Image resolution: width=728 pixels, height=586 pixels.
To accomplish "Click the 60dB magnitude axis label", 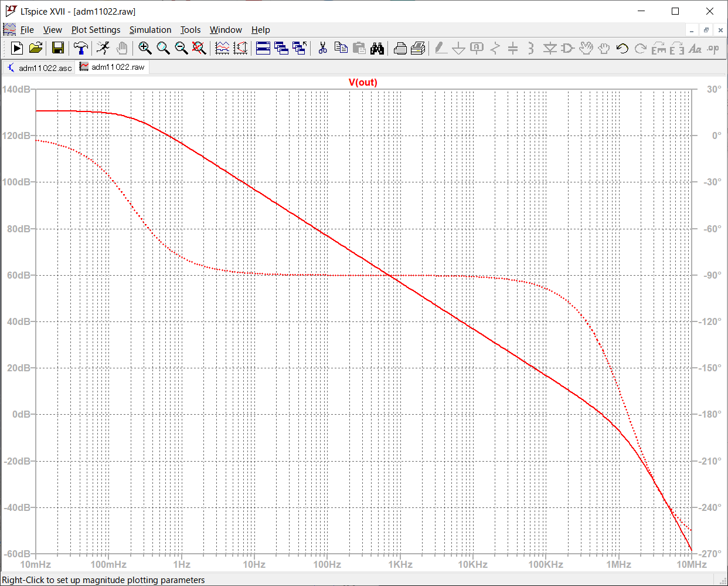I will [x=19, y=275].
